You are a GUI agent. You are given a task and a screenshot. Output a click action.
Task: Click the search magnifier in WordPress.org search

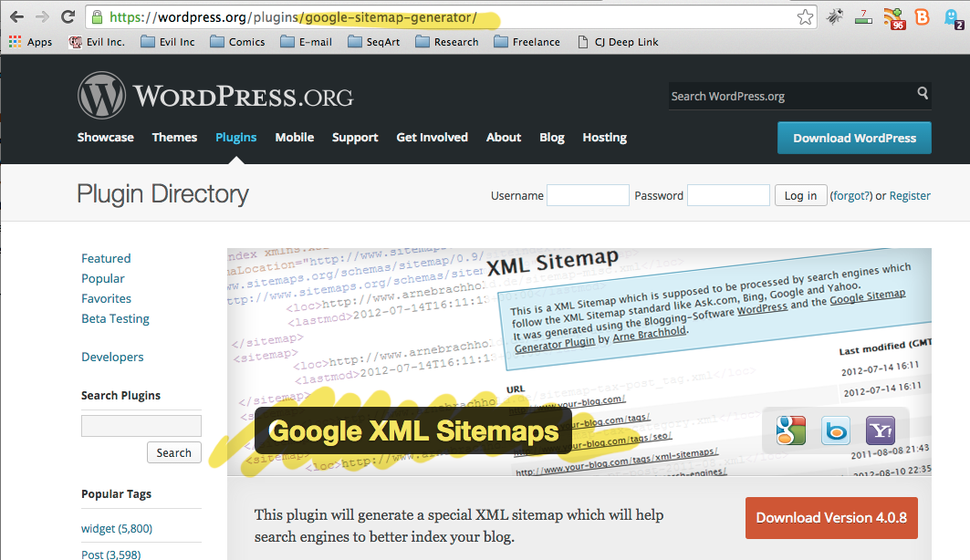923,94
